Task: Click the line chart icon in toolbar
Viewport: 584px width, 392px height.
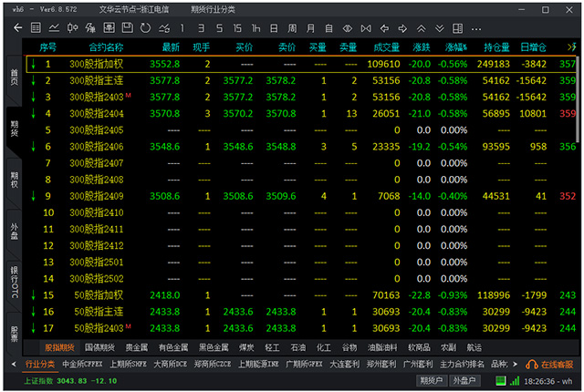Action: 57,28
